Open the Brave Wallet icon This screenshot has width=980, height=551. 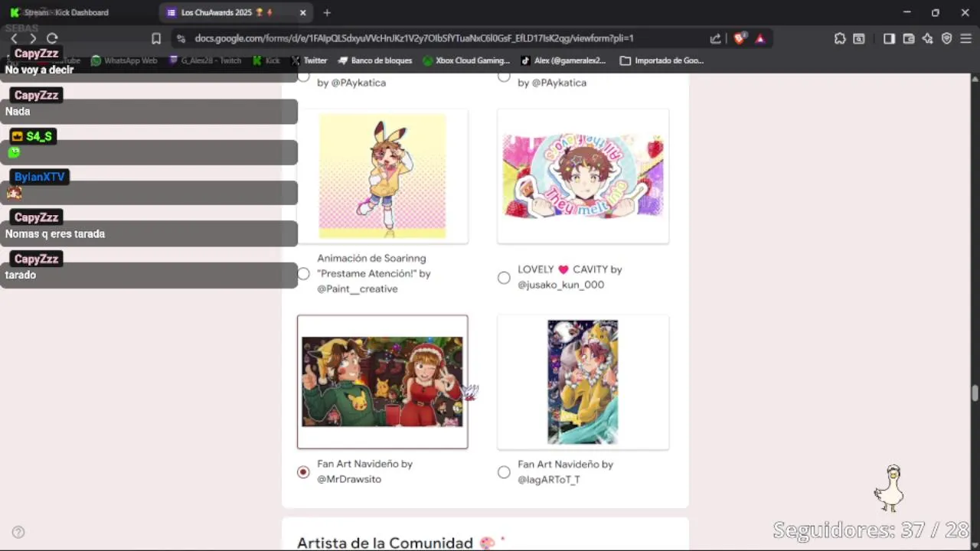909,38
